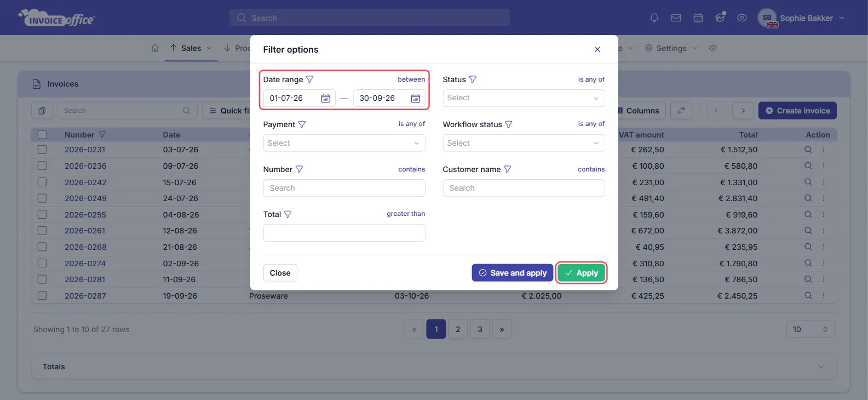The image size is (868, 400).
Task: Check the box for invoice 2026-0268
Action: click(x=42, y=247)
